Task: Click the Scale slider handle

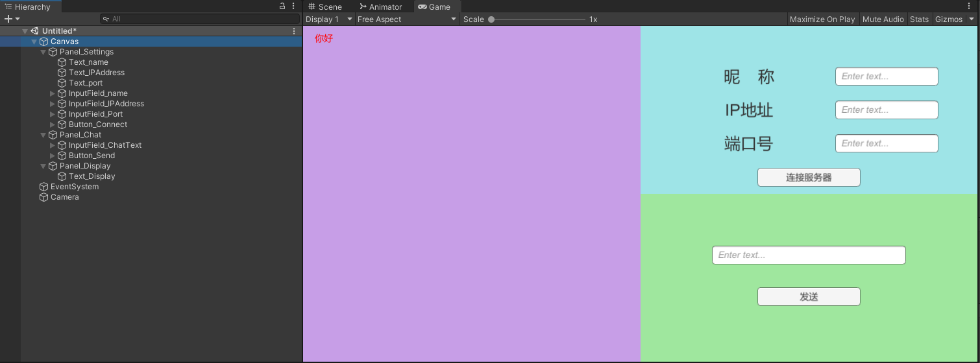Action: tap(491, 19)
